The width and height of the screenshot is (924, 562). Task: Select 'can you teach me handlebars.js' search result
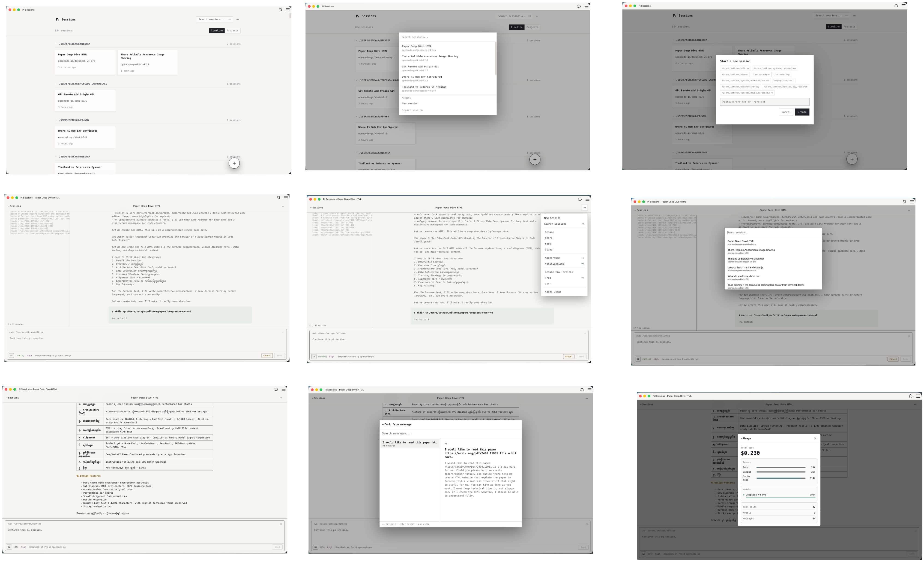pos(773,269)
